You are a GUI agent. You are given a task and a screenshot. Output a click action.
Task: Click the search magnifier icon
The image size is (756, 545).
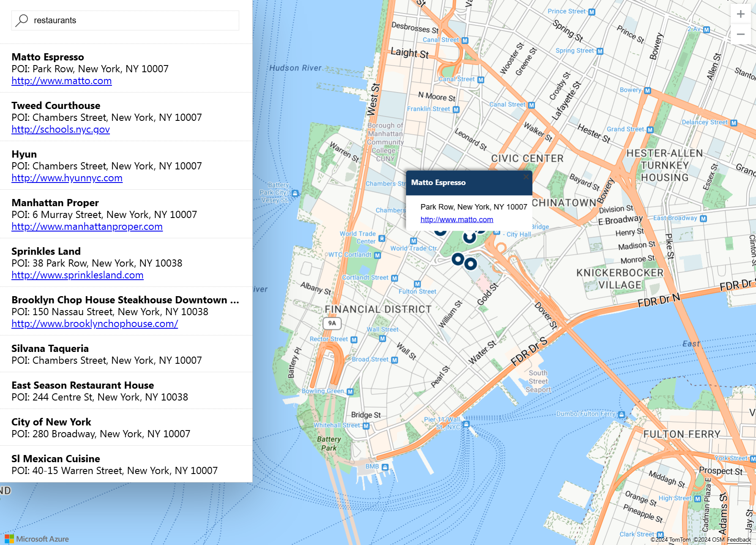(22, 20)
